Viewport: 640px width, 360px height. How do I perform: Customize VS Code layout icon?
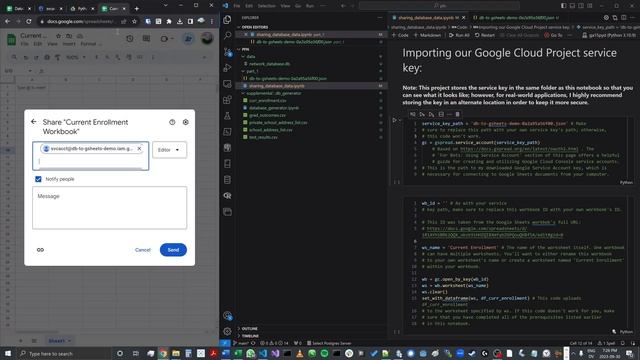(x=590, y=6)
